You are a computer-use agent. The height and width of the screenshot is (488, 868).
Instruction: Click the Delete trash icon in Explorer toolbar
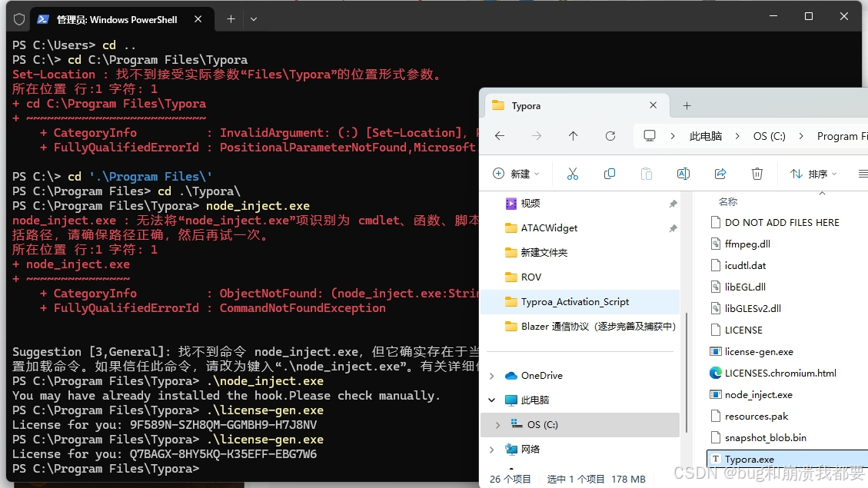click(757, 174)
